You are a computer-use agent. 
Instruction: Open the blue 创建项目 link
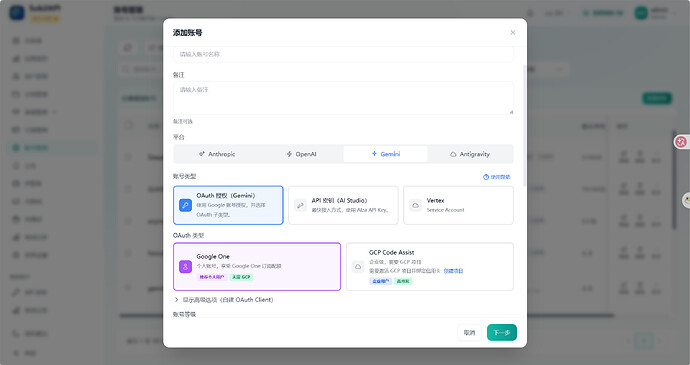point(453,271)
